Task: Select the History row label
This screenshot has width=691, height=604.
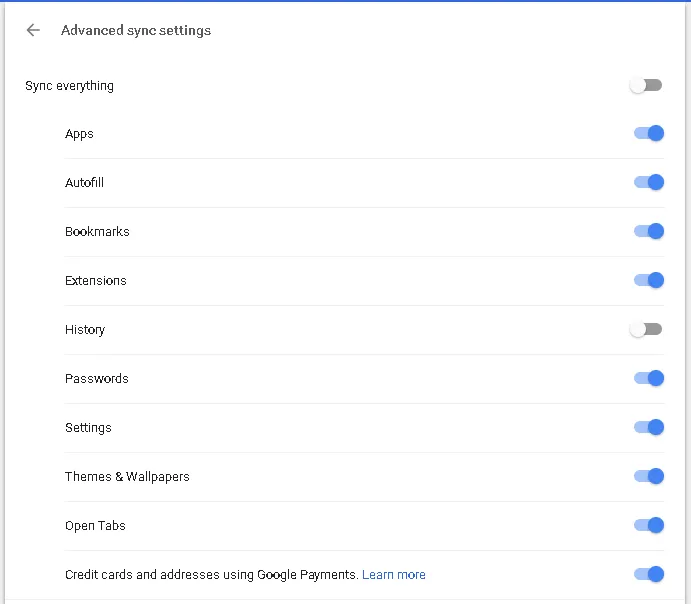Action: [x=85, y=330]
